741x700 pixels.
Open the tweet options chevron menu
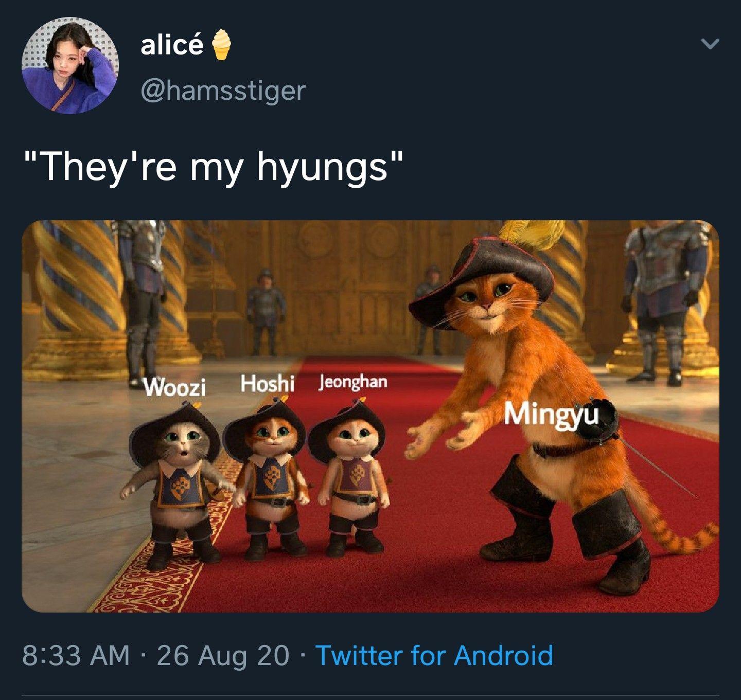[x=710, y=45]
